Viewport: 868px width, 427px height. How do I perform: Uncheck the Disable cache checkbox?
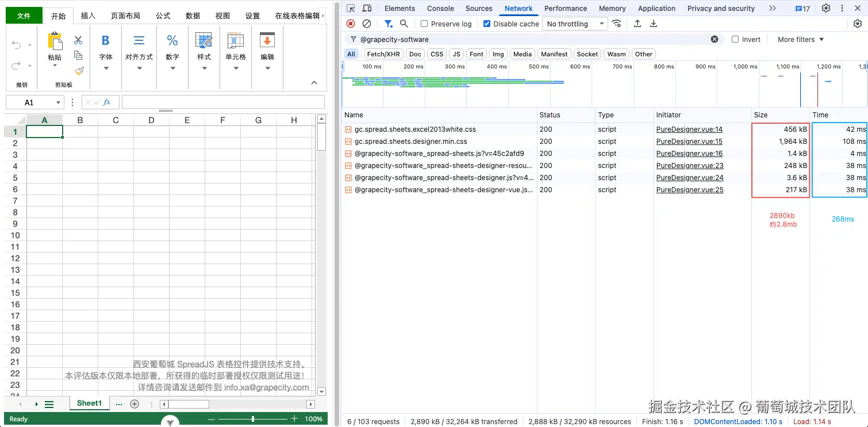(x=487, y=24)
